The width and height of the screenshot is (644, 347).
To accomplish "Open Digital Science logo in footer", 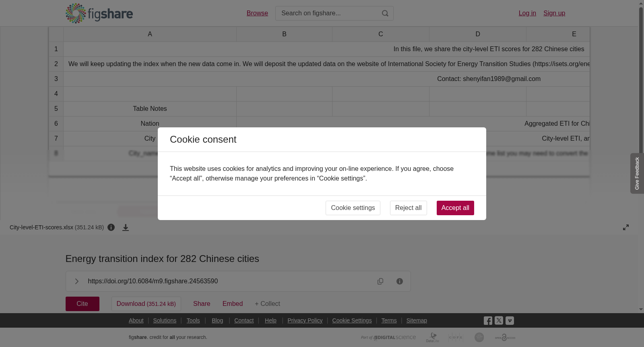I will point(388,337).
